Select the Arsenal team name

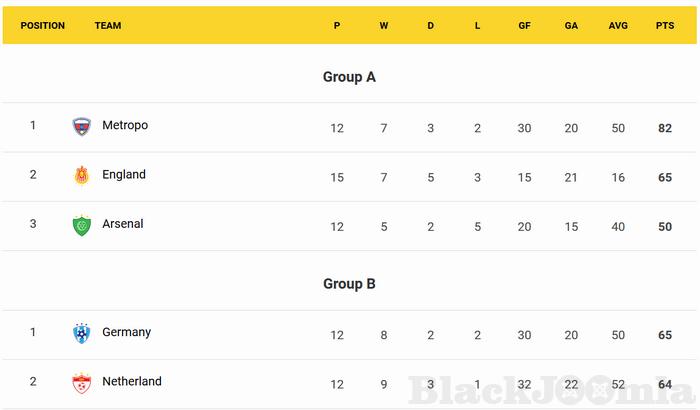[123, 224]
